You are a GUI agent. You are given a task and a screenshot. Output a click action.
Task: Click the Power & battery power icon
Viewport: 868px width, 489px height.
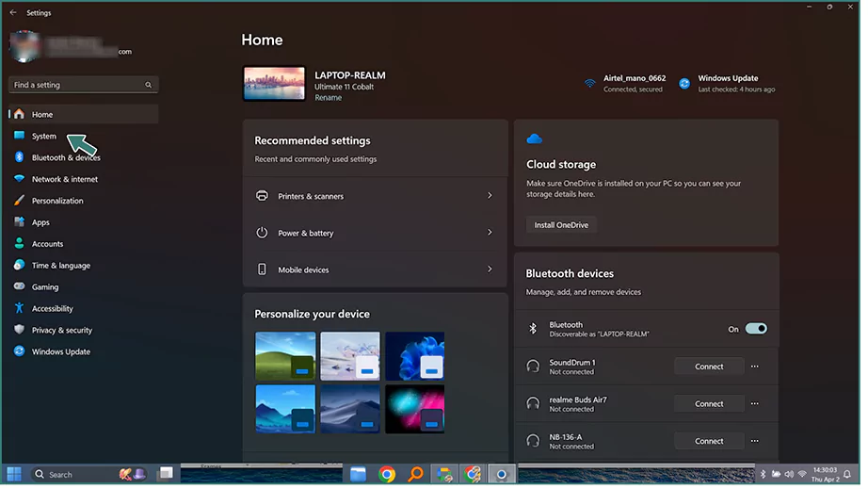pos(264,235)
